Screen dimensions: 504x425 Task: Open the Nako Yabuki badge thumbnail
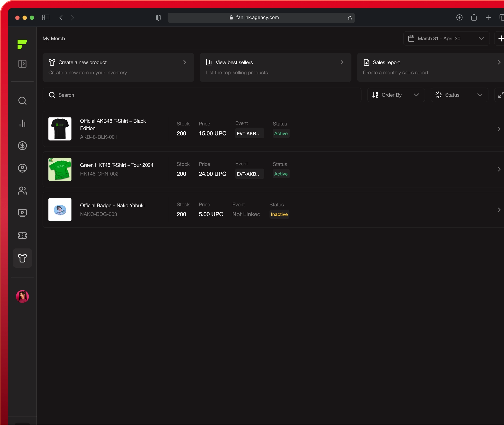click(x=60, y=210)
